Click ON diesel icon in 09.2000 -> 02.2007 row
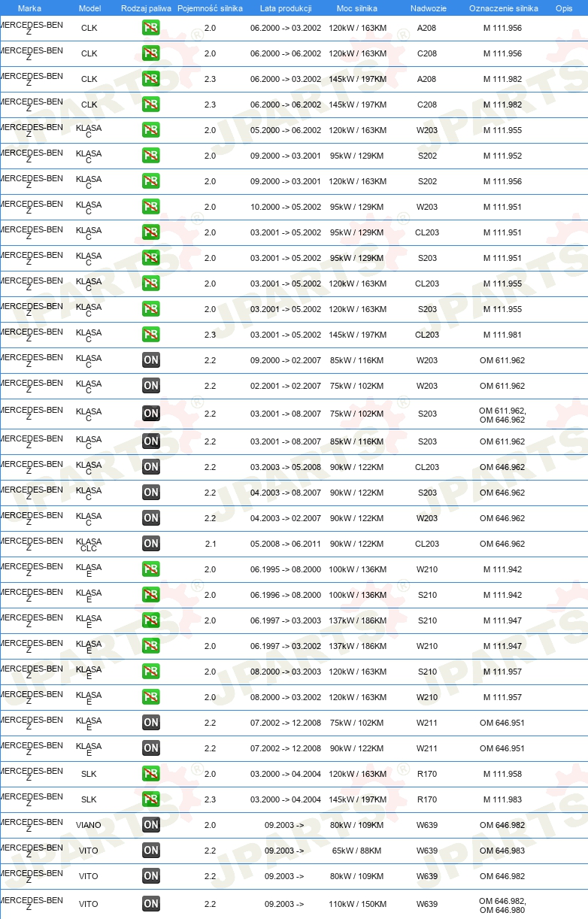Viewport: 588px width, 919px height. point(151,360)
